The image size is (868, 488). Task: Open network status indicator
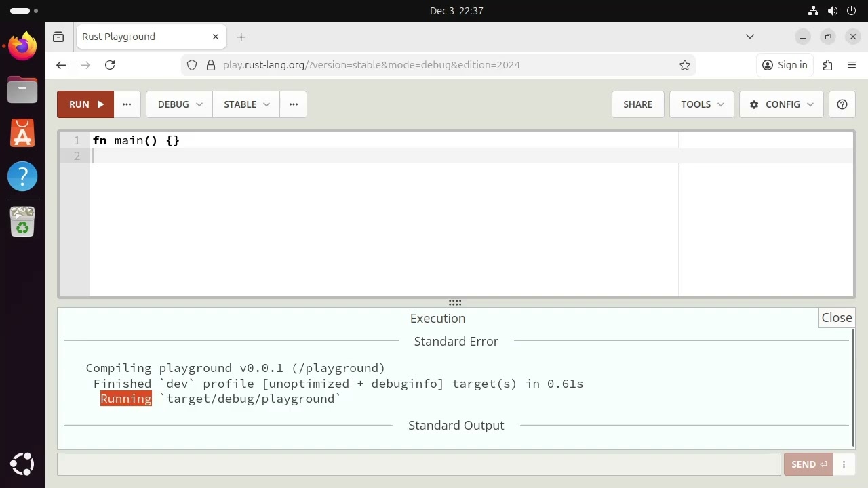coord(814,11)
